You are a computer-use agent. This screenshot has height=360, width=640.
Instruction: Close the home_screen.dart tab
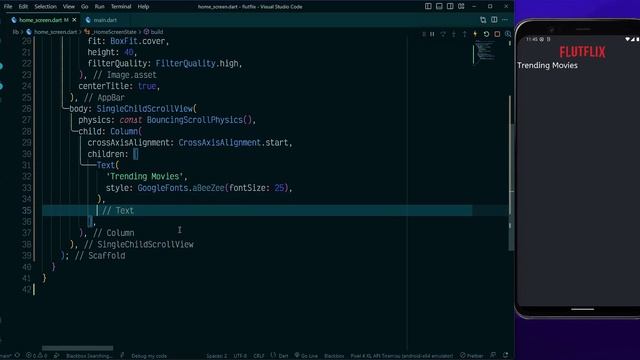tap(74, 20)
